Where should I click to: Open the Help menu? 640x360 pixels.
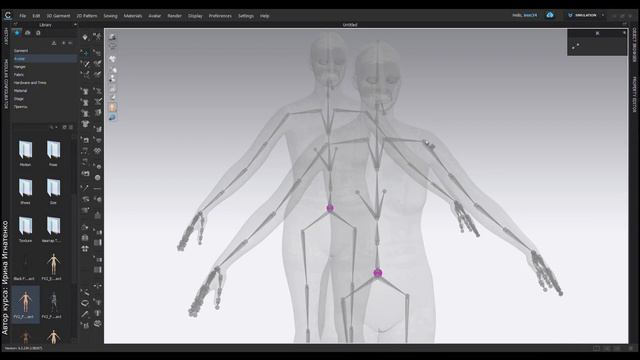pyautogui.click(x=264, y=16)
